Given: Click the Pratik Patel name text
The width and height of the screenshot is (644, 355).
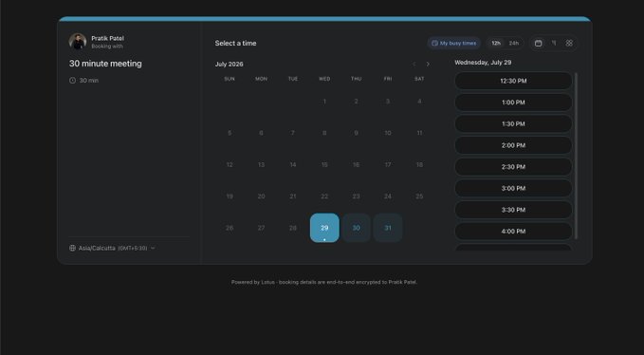Looking at the screenshot, I should pos(107,38).
